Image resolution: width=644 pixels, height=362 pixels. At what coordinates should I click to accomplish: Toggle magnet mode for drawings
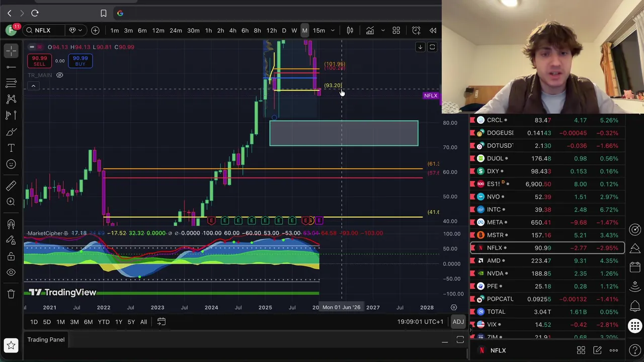11,224
